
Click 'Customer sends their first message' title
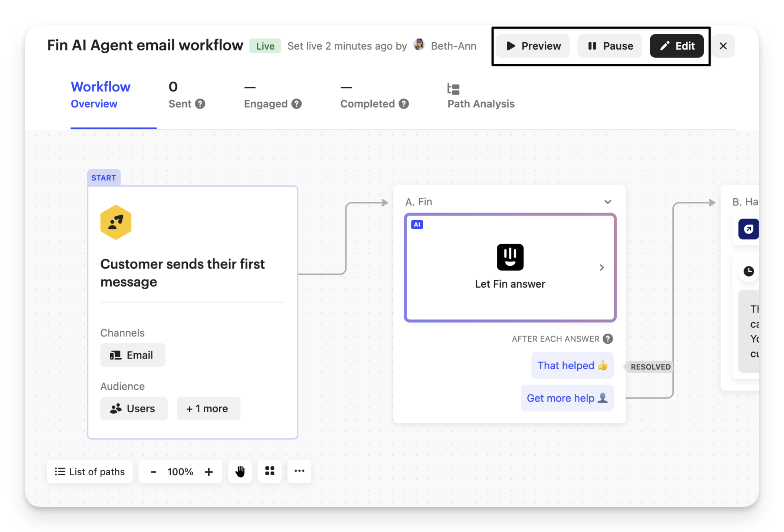coord(182,273)
